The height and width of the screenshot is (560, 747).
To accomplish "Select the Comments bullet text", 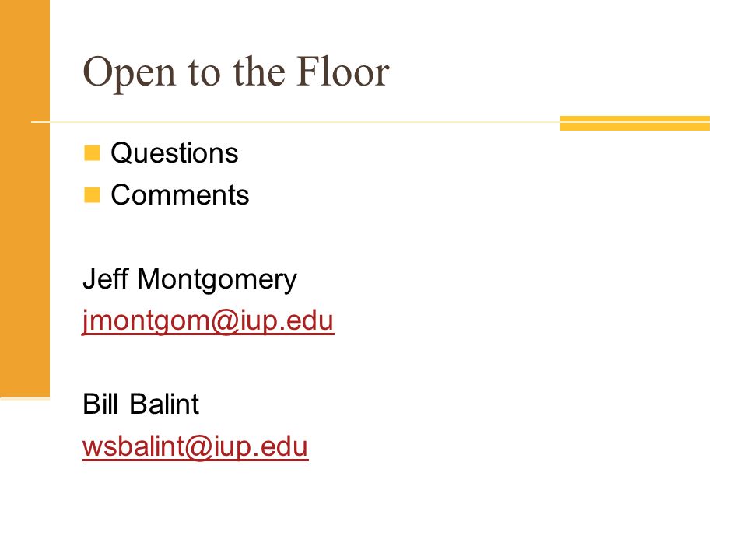I will pyautogui.click(x=180, y=194).
